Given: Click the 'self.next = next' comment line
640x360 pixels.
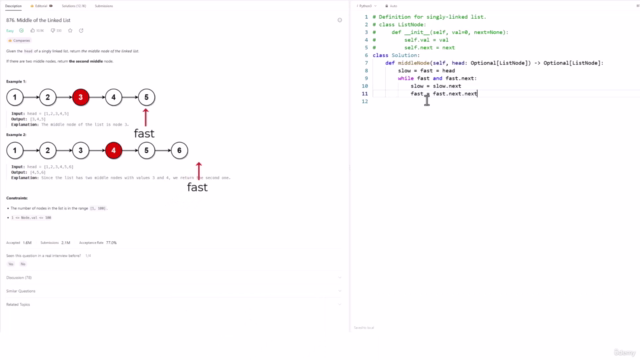Looking at the screenshot, I should click(429, 48).
